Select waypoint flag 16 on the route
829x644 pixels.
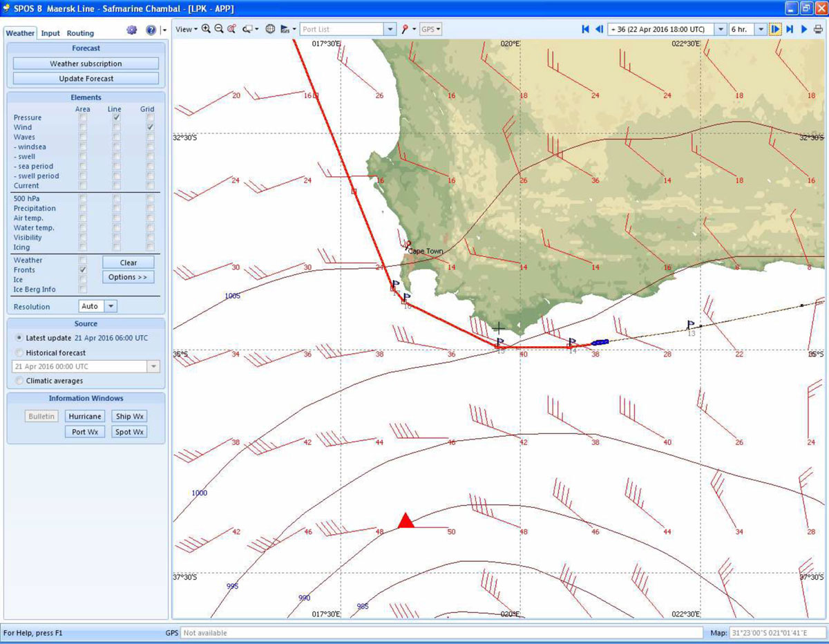(x=406, y=298)
